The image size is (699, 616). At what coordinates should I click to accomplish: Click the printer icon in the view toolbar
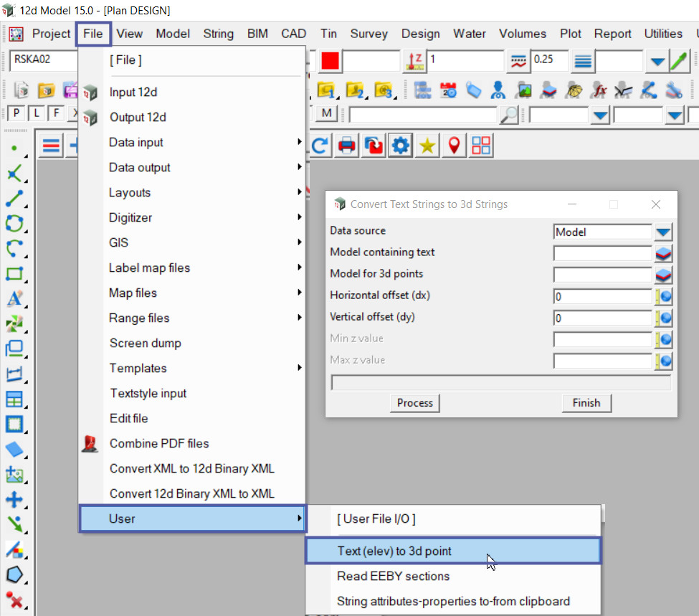[347, 146]
